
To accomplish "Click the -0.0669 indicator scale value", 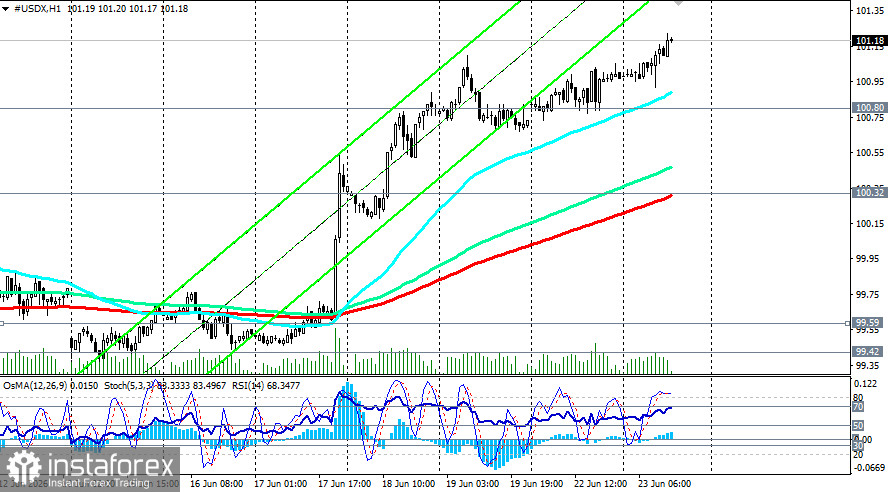I will pyautogui.click(x=870, y=468).
